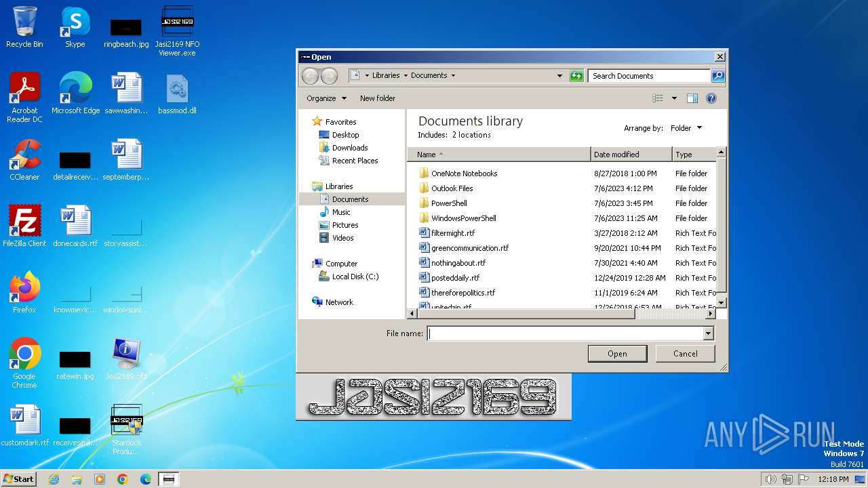Click the search magnifier icon
The image size is (868, 488).
pos(717,76)
